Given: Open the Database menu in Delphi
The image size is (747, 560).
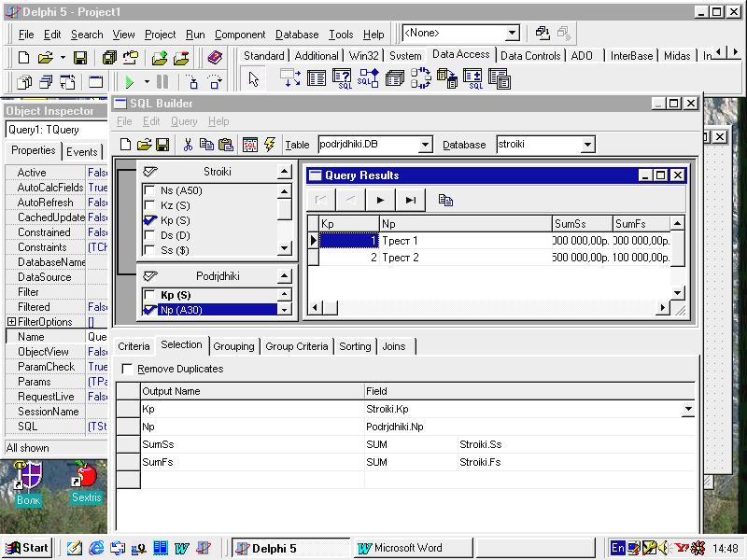Looking at the screenshot, I should [x=297, y=35].
